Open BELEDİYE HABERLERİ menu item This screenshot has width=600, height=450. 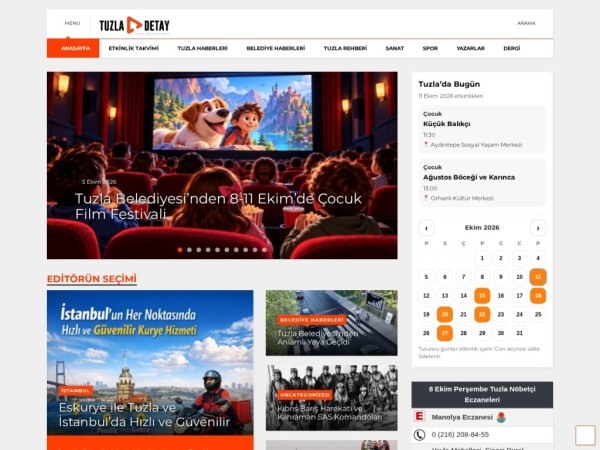click(x=276, y=48)
